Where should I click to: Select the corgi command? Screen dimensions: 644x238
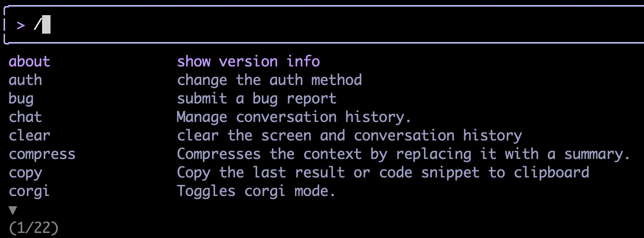tap(29, 191)
